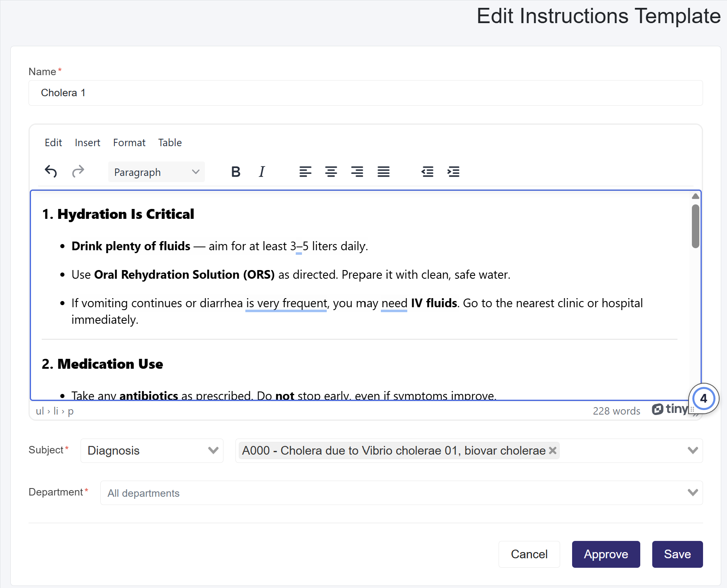Open the All departments dropdown
Viewport: 727px width, 588px height.
(401, 493)
